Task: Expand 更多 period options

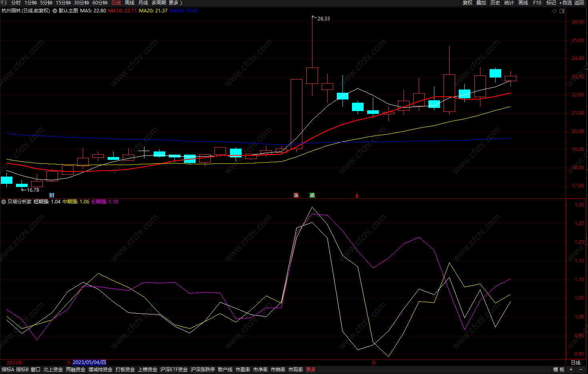Action: tap(175, 3)
